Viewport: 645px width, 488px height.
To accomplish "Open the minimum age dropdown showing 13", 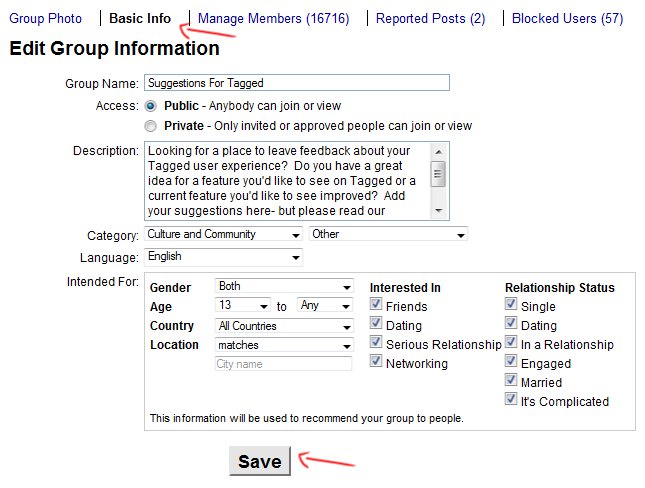I will [x=243, y=305].
